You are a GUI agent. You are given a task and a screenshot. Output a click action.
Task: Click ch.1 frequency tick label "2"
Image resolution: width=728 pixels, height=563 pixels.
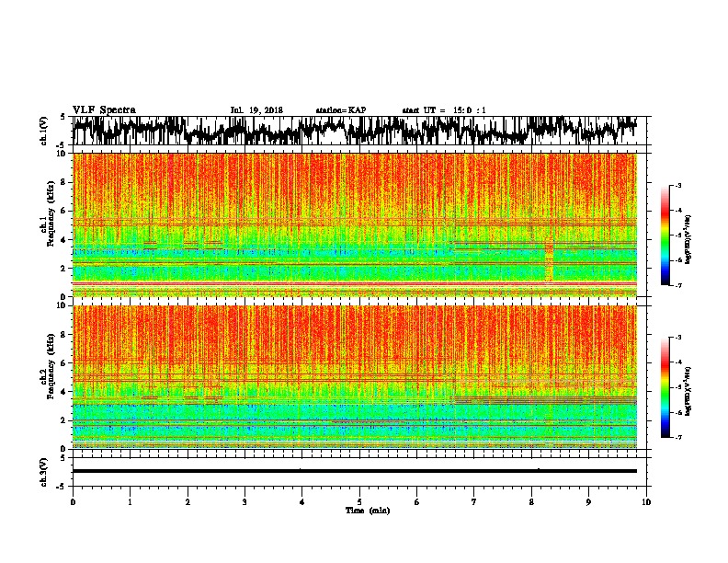64,269
